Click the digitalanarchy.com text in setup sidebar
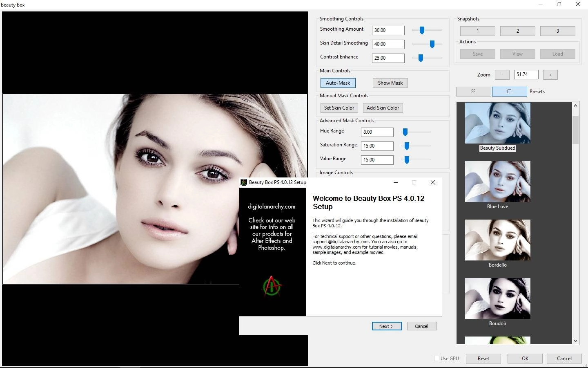Viewport: 588px width, 368px height. (272, 206)
